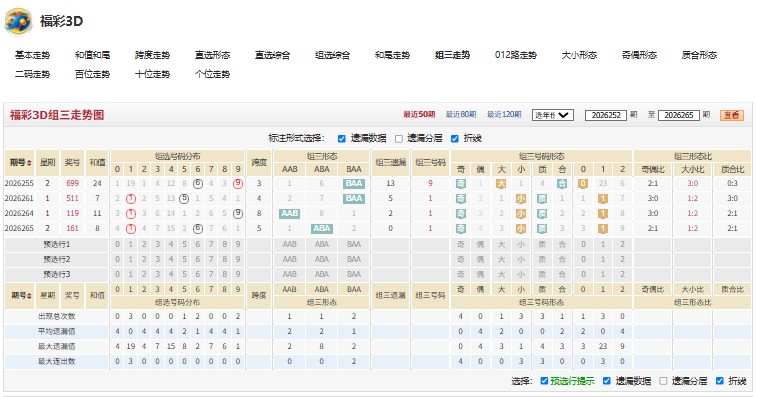Sort by the lower 期号 header arrows
Screen dimensions: 757x397
[29, 295]
